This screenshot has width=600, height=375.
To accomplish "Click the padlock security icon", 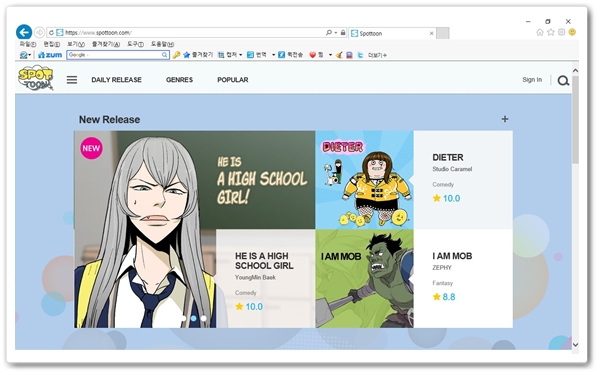I will coord(343,33).
